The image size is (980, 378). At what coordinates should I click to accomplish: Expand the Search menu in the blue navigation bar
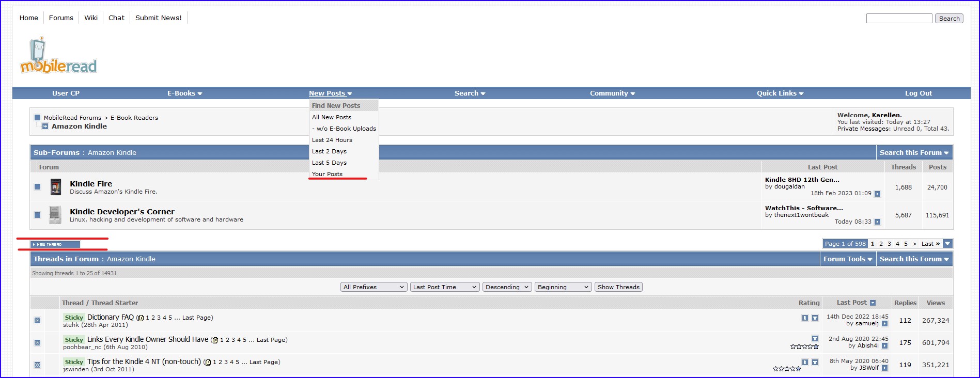click(x=470, y=93)
